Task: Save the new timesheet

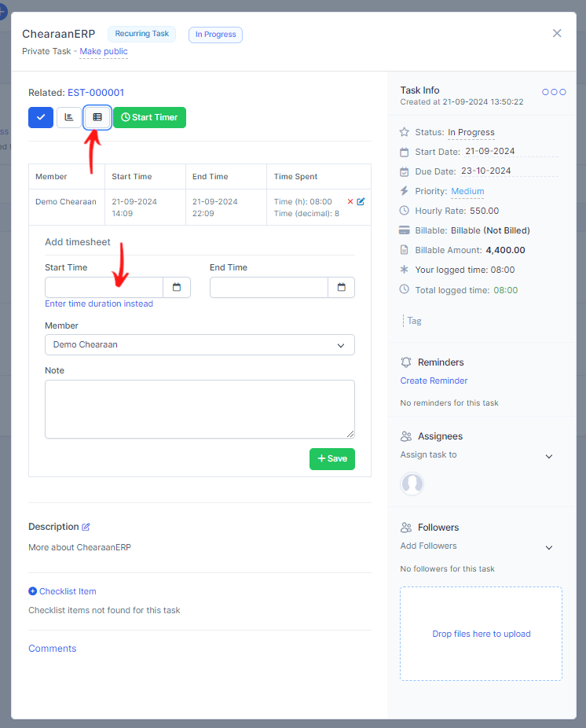Action: point(331,459)
